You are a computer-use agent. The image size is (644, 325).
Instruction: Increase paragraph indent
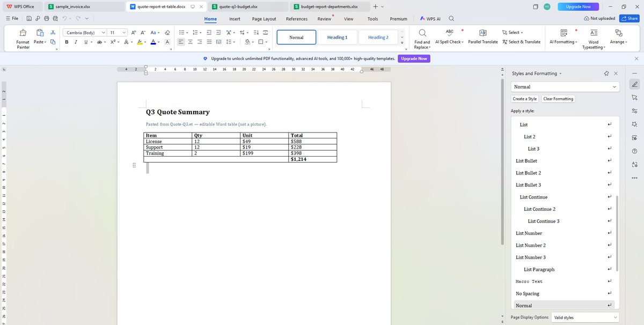point(218,32)
